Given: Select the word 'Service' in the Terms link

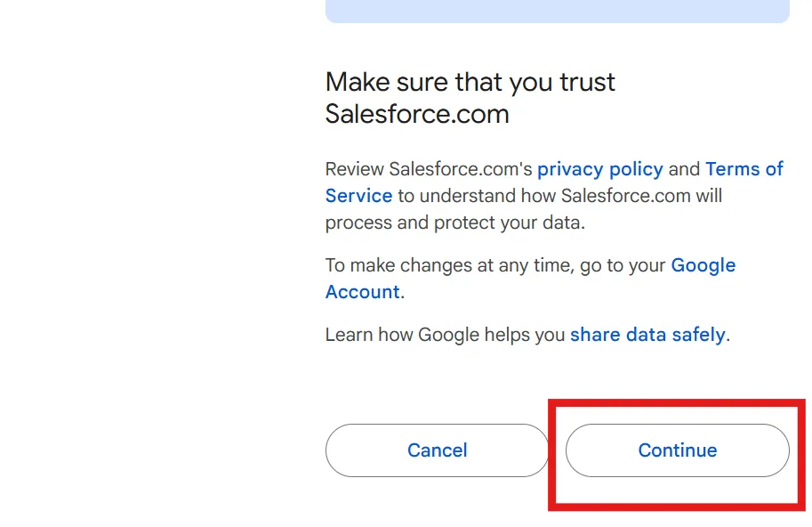Looking at the screenshot, I should (x=358, y=196).
